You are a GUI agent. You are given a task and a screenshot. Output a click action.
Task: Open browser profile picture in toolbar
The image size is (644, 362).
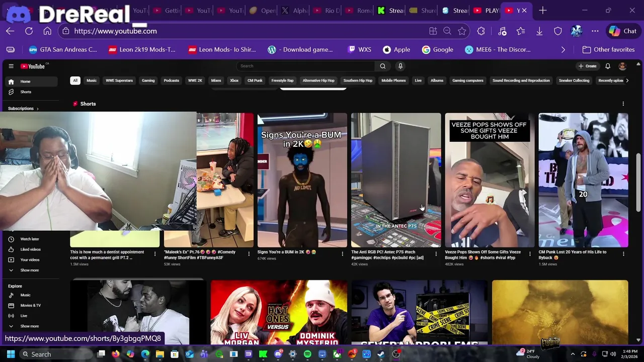point(577,31)
